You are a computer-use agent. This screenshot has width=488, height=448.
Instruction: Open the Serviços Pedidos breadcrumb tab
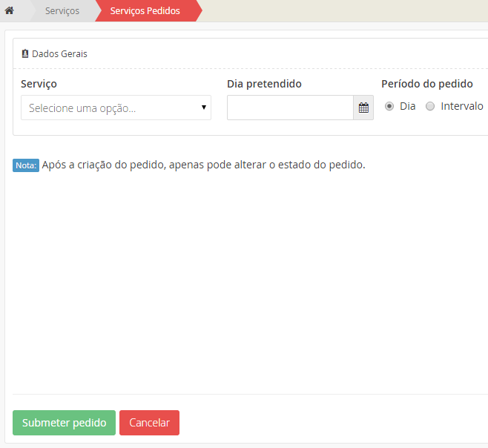click(x=145, y=10)
